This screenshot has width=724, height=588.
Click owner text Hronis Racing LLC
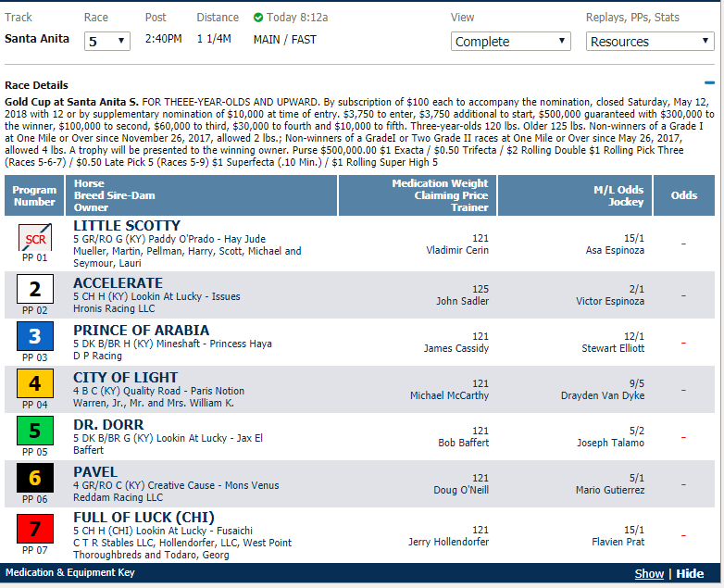pos(114,308)
